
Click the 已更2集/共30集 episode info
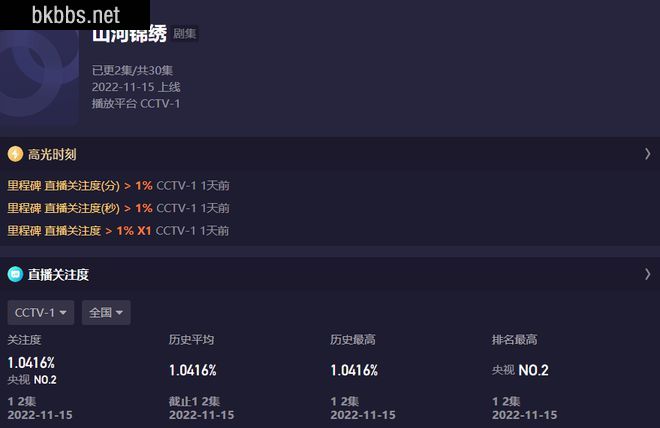coord(133,70)
